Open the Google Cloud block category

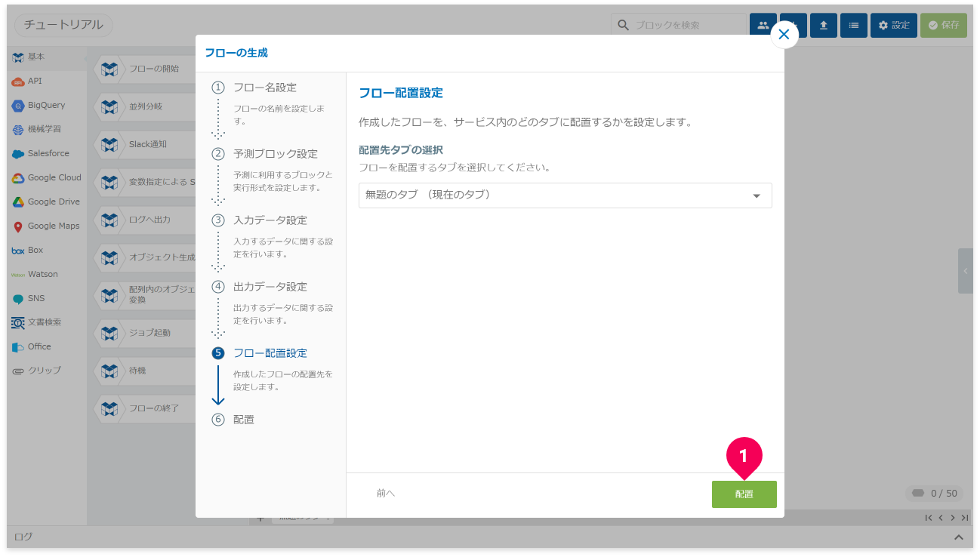[x=47, y=177]
